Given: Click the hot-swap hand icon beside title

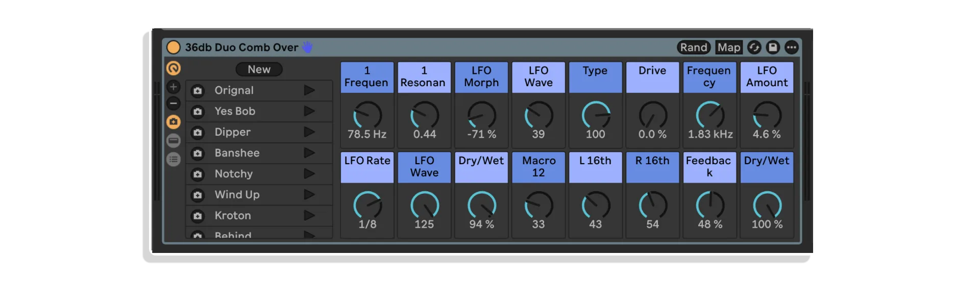Looking at the screenshot, I should [x=307, y=47].
